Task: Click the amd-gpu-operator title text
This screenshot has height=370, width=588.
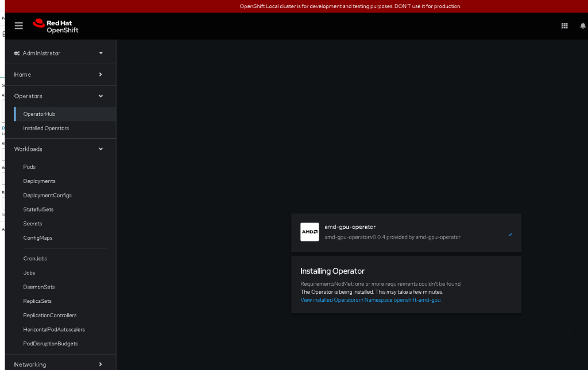Action: coord(350,227)
